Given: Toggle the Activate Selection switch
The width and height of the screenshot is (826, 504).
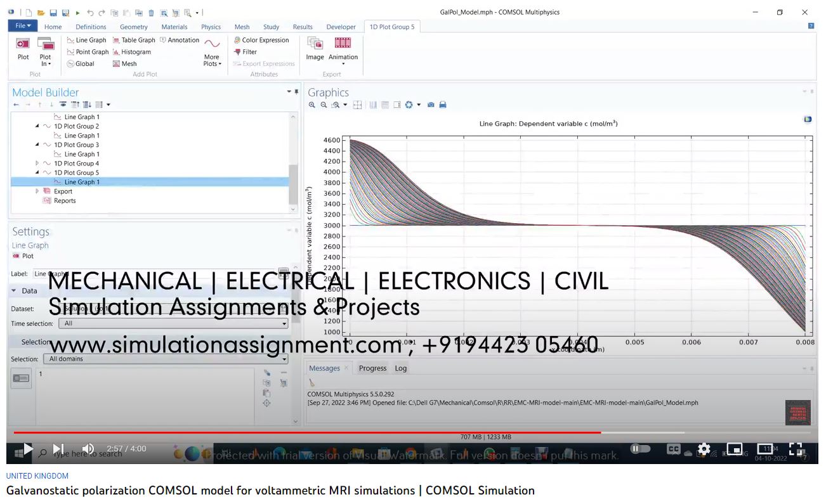Looking at the screenshot, I should 21,378.
